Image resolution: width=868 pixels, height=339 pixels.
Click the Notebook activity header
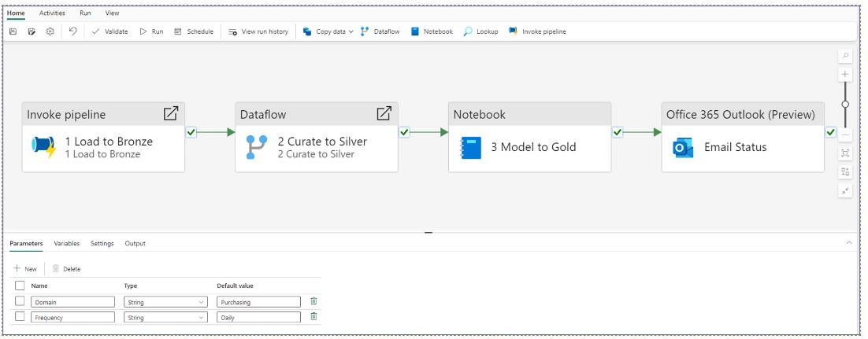[529, 115]
